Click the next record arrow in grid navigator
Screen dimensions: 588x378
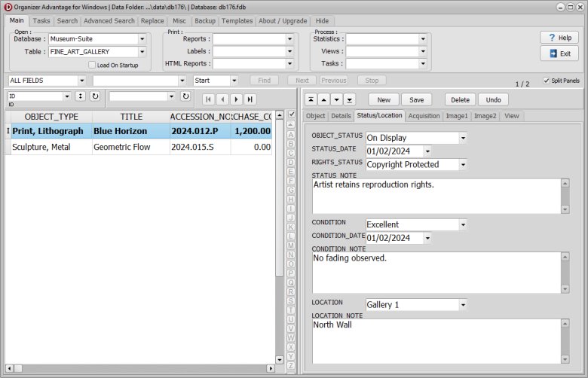(236, 99)
